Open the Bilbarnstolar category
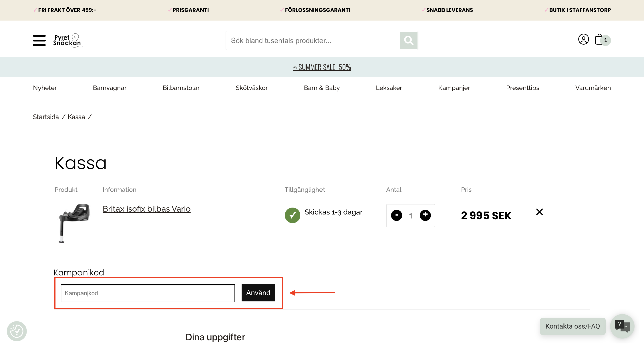 point(181,88)
